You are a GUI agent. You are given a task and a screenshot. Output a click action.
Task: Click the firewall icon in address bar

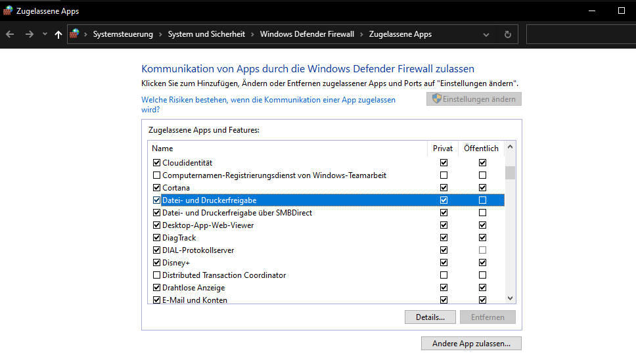pyautogui.click(x=74, y=34)
